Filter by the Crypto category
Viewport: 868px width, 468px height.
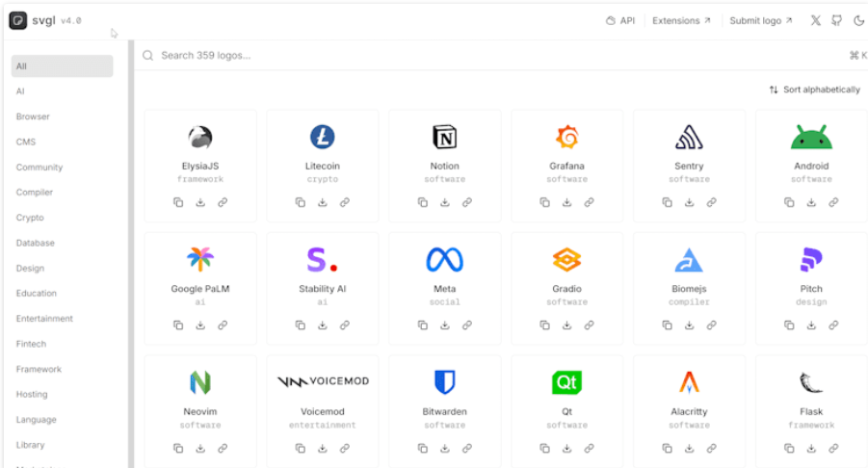pos(30,218)
